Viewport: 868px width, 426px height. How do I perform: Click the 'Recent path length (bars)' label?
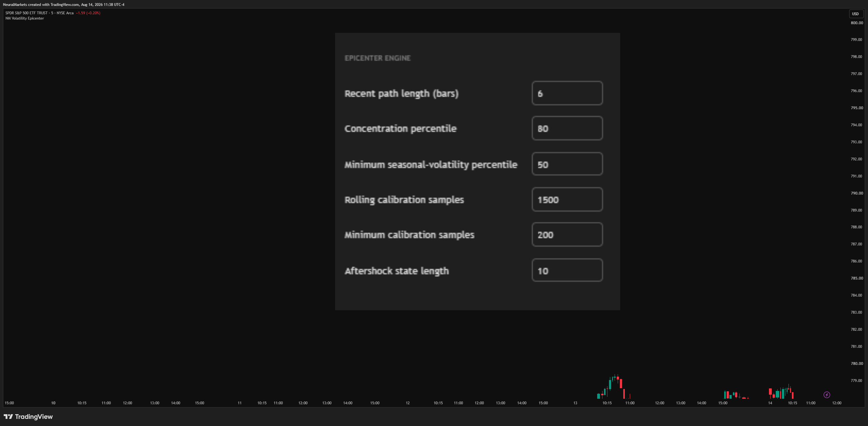(401, 93)
